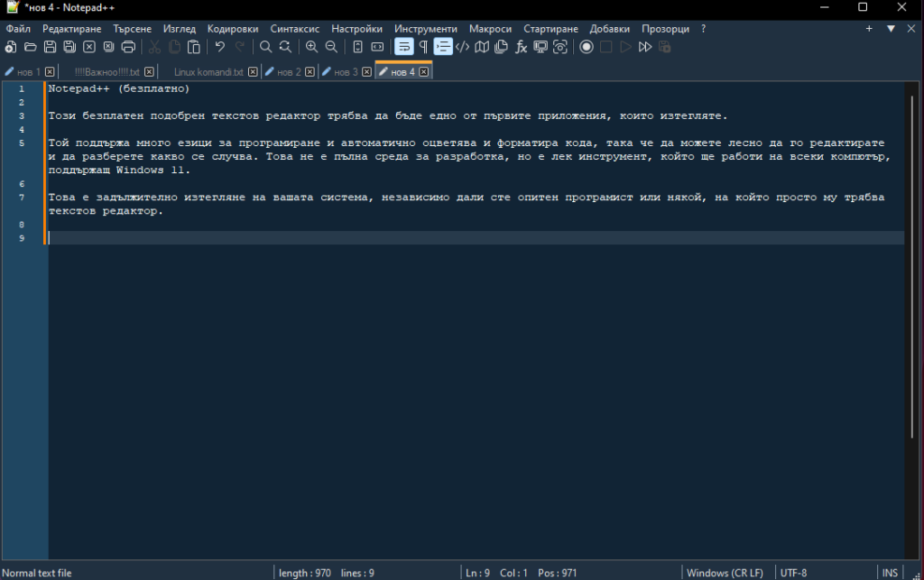
Task: Open the ? help menu
Action: tap(703, 29)
